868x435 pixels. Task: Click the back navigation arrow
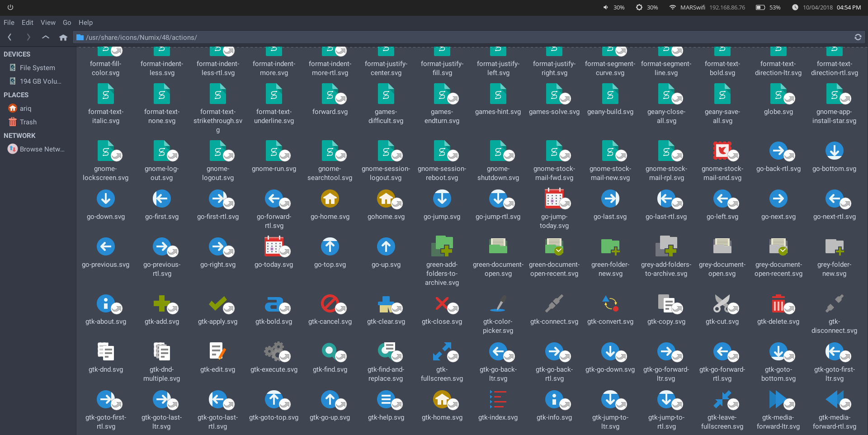(9, 37)
